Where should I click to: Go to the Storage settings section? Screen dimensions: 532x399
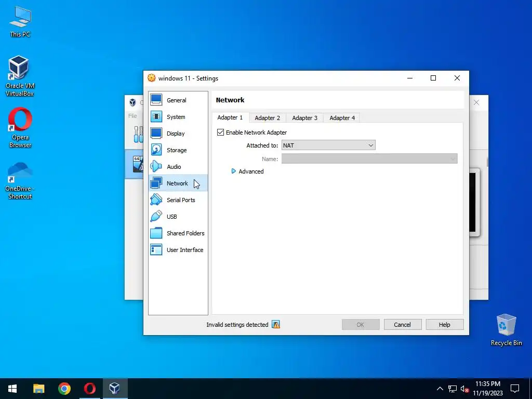click(178, 150)
